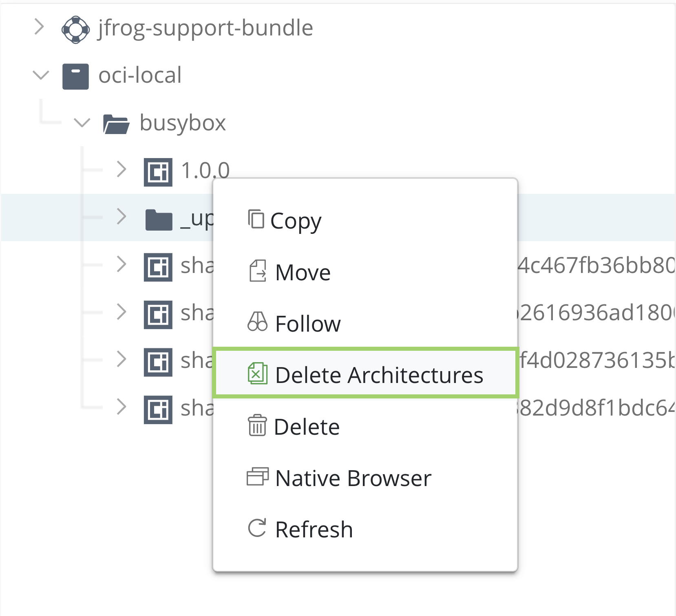Expand the last sha256 manifest node
The width and height of the screenshot is (676, 616).
tap(121, 407)
